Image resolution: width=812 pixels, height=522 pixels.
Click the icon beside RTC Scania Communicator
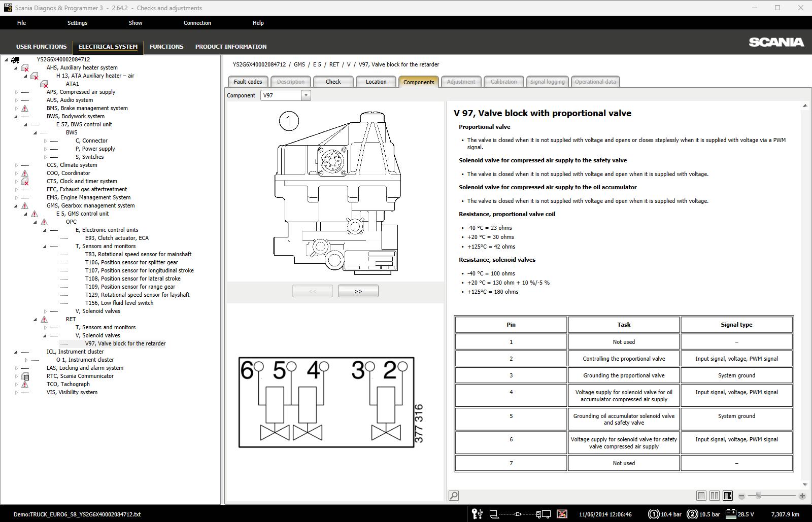tap(24, 376)
